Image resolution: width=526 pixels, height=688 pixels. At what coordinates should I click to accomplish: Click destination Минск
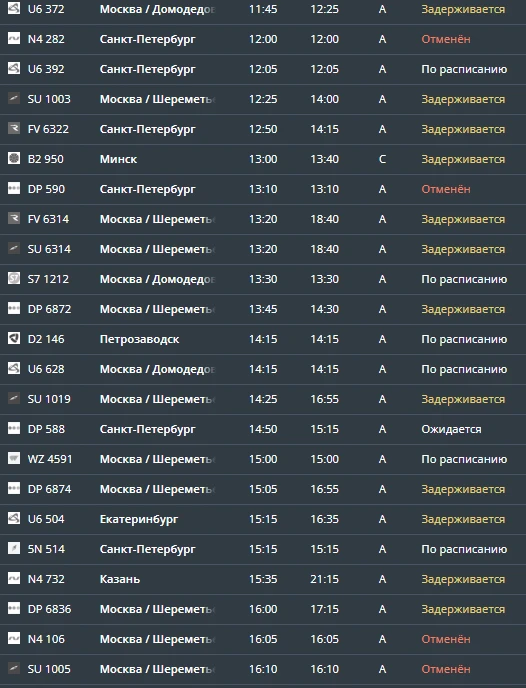click(x=118, y=159)
